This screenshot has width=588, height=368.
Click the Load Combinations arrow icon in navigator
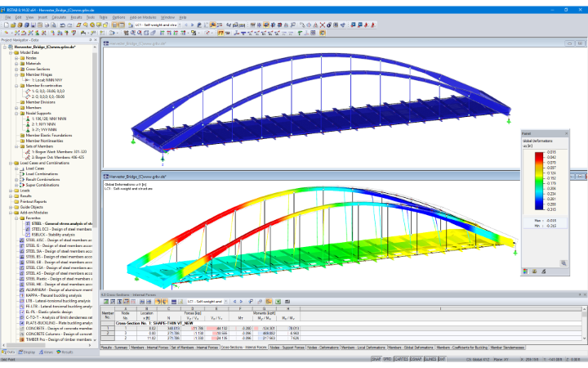pos(22,174)
